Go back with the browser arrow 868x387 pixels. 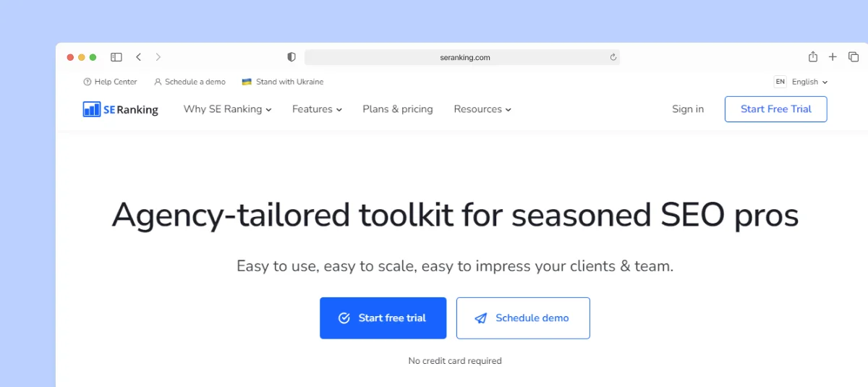pos(138,57)
